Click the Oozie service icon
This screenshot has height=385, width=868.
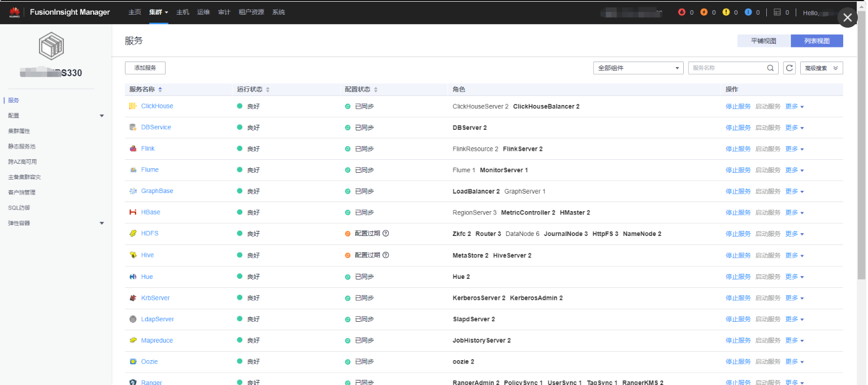[133, 362]
